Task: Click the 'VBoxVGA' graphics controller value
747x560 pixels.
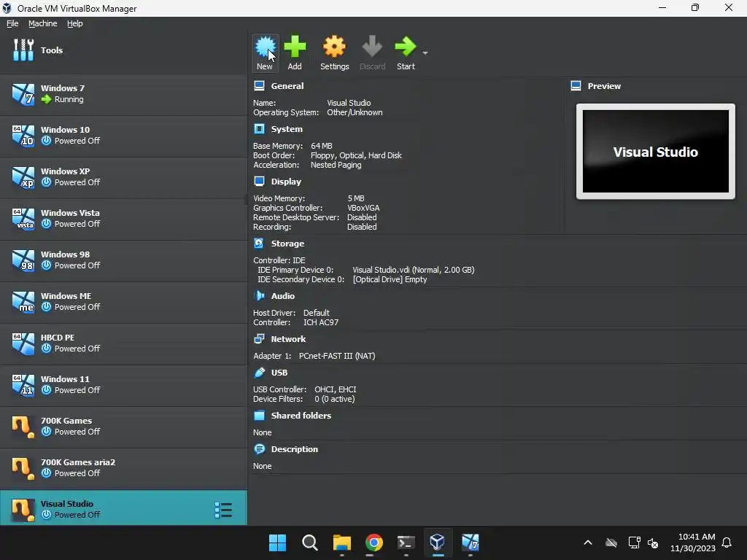Action: point(363,208)
